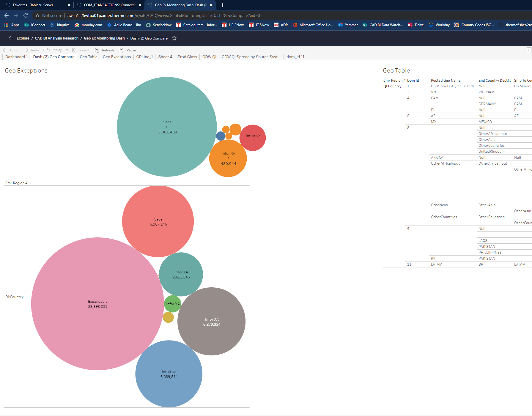This screenshot has width=532, height=416.
Task: Refresh the Tableau data source
Action: coord(104,50)
